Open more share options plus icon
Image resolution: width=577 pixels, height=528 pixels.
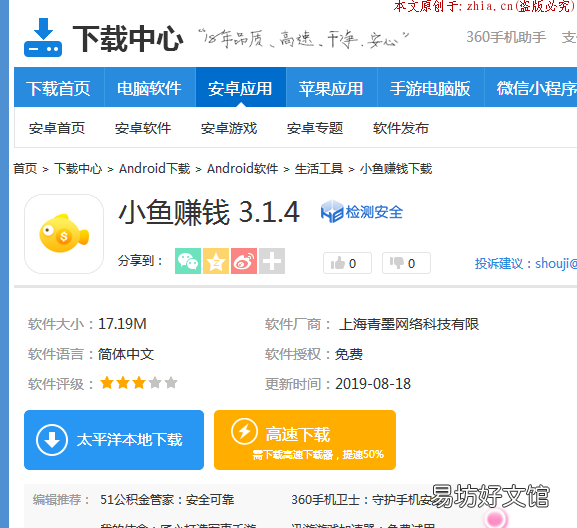coord(272,261)
